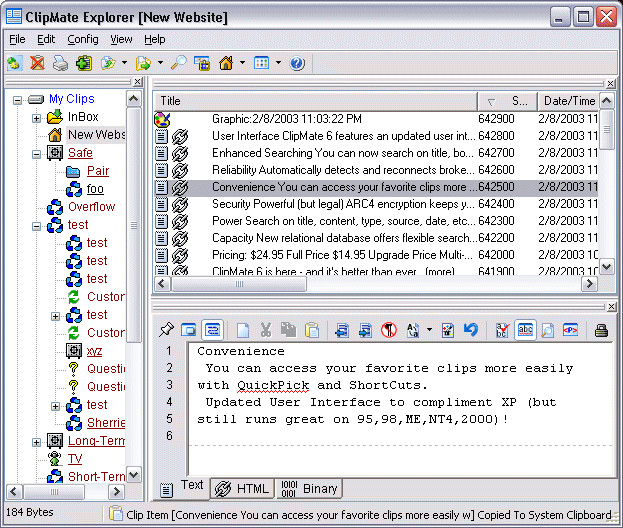Viewport: 623px width, 528px height.
Task: Switch to the Binary tab
Action: (309, 488)
